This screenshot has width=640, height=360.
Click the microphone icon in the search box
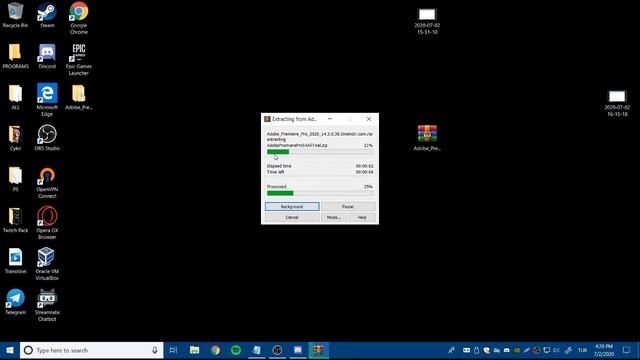155,350
